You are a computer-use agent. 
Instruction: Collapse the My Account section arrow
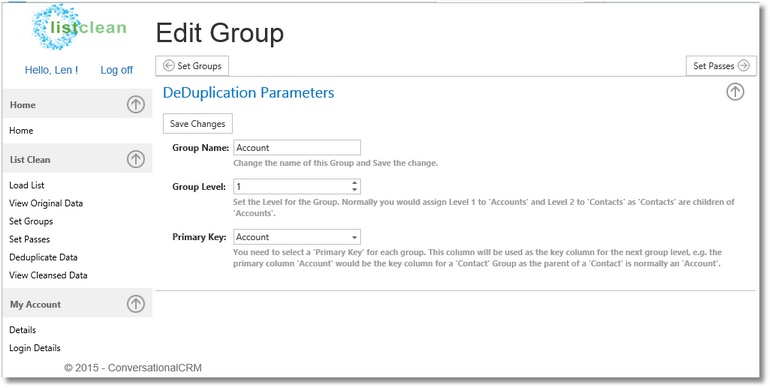pyautogui.click(x=136, y=304)
